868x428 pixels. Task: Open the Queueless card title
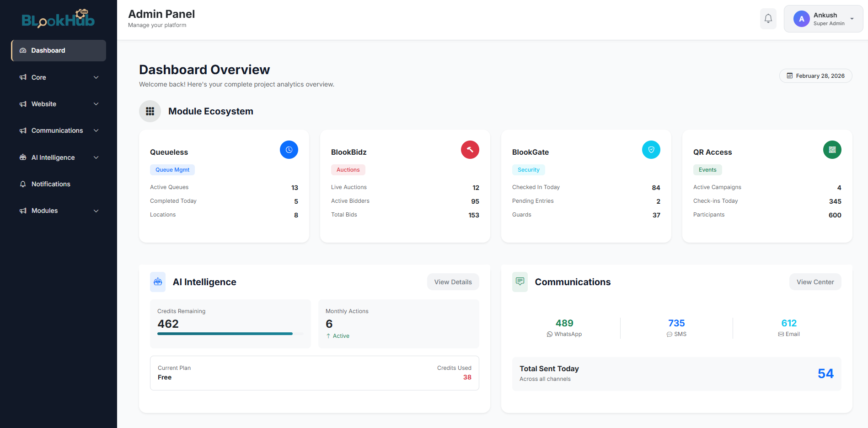169,152
